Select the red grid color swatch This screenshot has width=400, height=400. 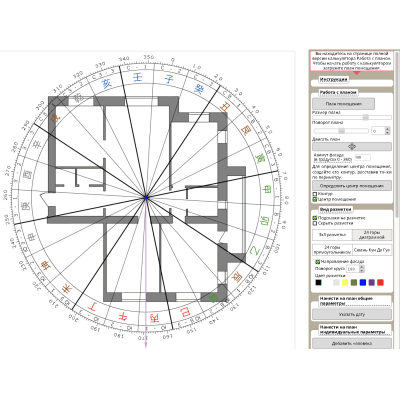[x=380, y=283]
